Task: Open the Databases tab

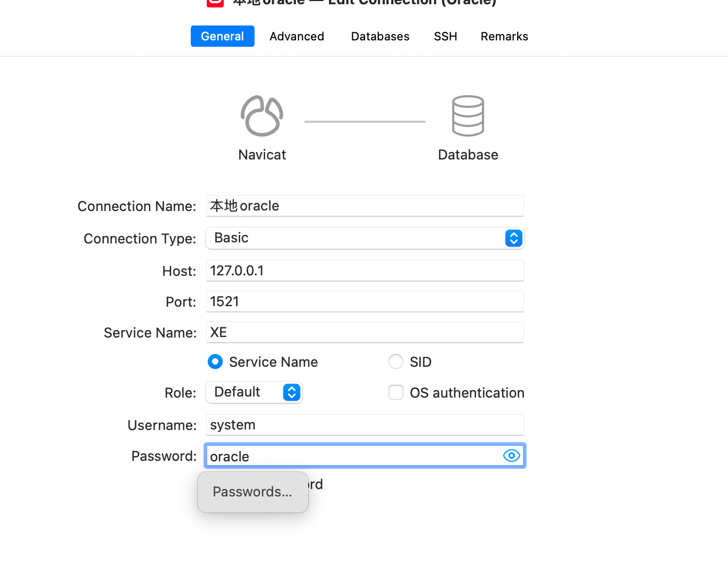Action: point(380,36)
